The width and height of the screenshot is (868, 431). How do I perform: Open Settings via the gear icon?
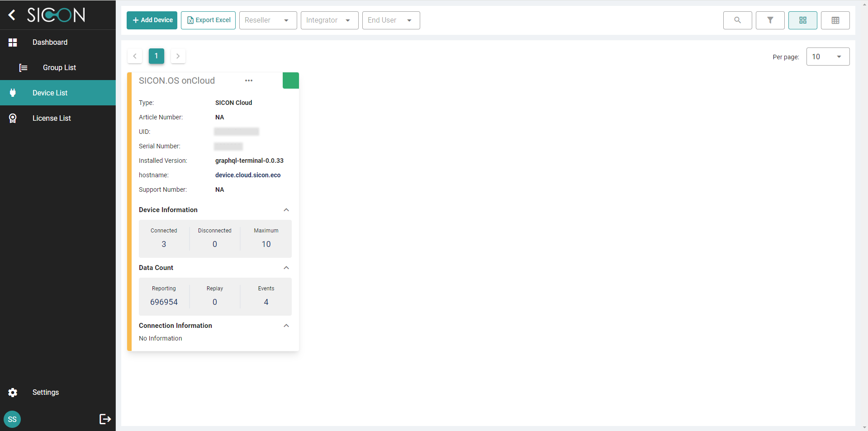coord(13,393)
